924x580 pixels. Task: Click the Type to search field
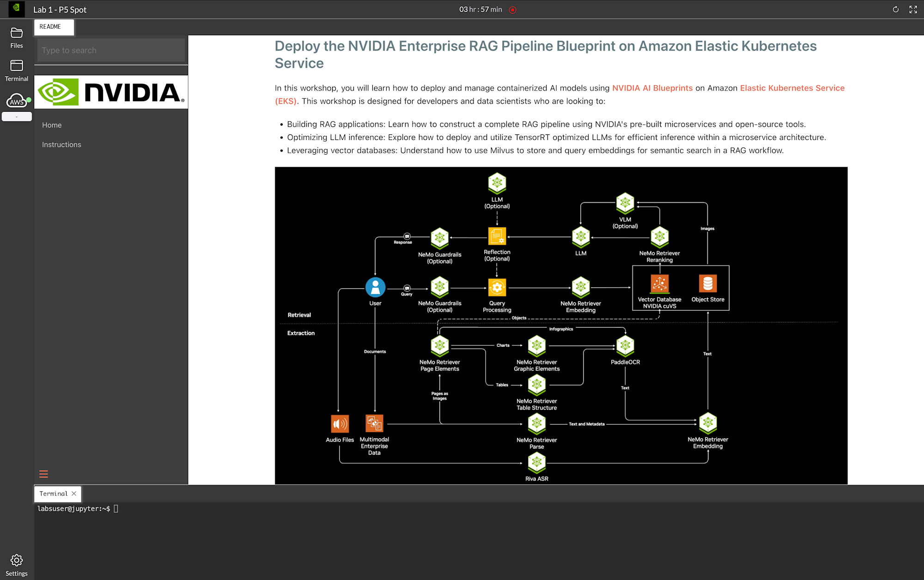coord(111,50)
